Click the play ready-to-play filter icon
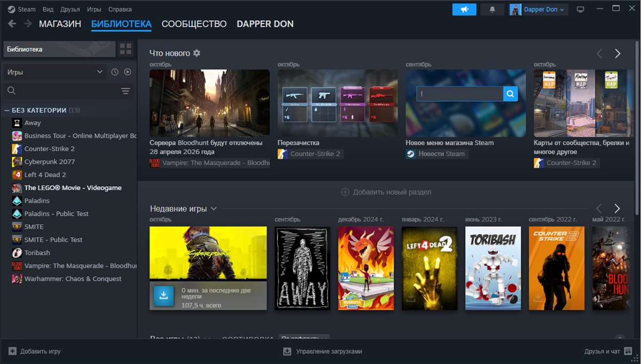 [128, 72]
